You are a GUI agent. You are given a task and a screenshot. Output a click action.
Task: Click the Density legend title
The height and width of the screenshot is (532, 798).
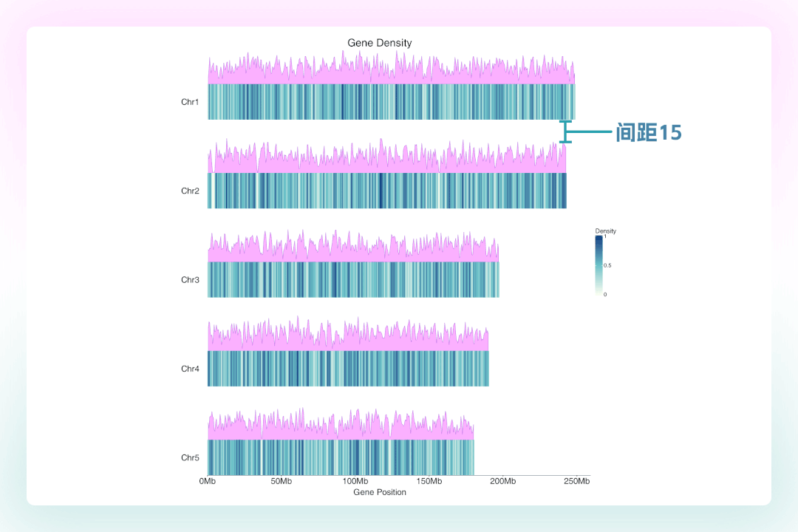tap(606, 231)
